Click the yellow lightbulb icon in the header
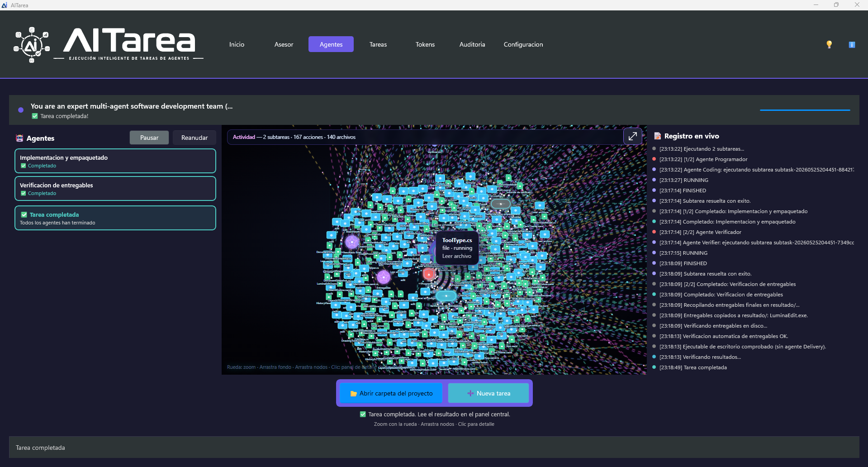 coord(829,44)
